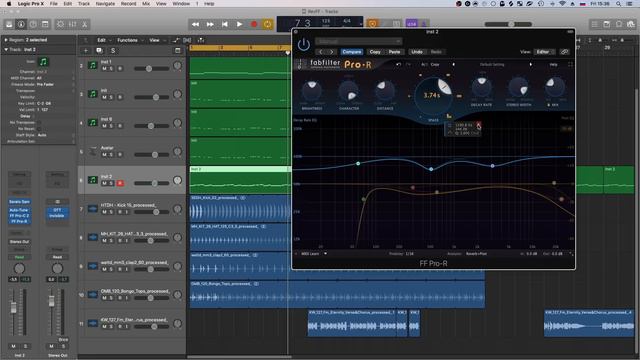
Task: Go to the previous preset with the left arrow in Pro-R
Action: coord(321,52)
